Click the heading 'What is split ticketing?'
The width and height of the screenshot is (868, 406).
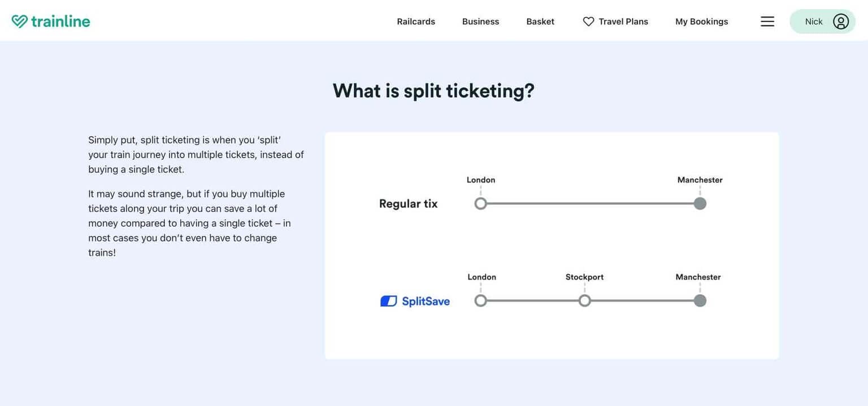click(x=433, y=90)
